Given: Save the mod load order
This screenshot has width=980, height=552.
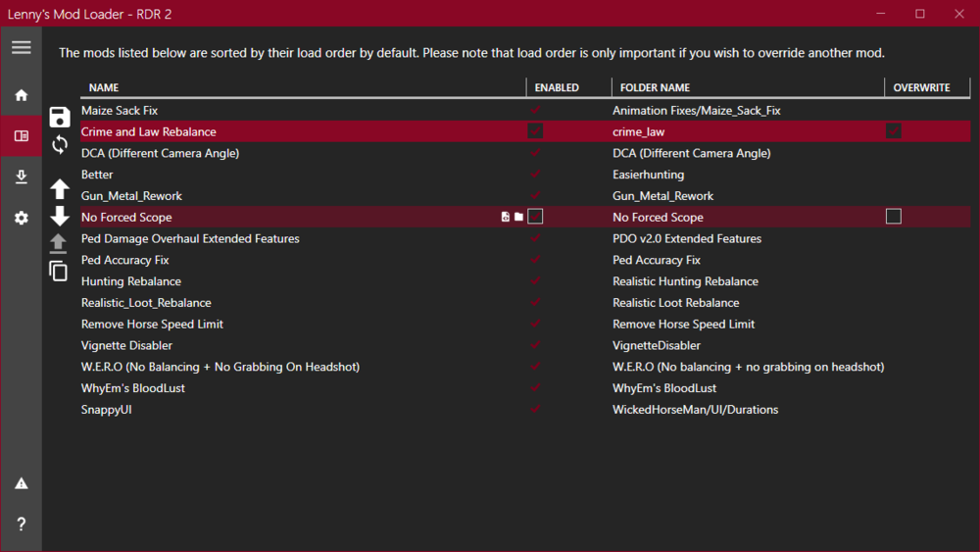Looking at the screenshot, I should point(60,117).
